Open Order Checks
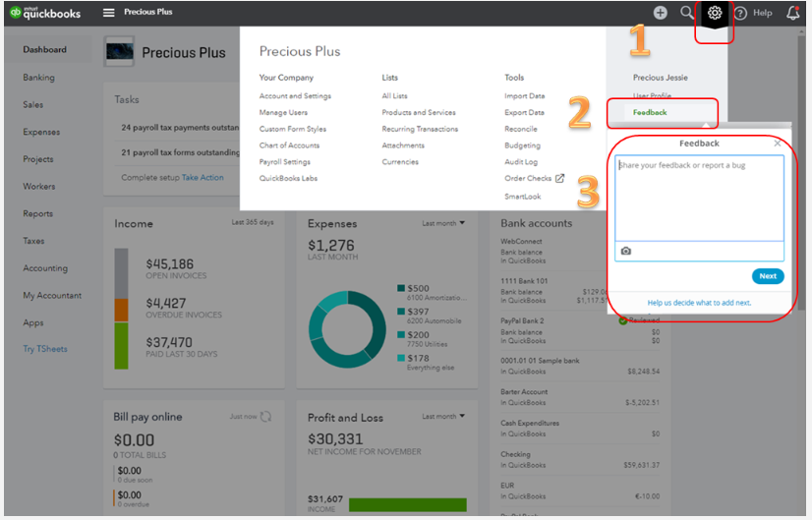Viewport: 812px width, 520px height. [528, 178]
